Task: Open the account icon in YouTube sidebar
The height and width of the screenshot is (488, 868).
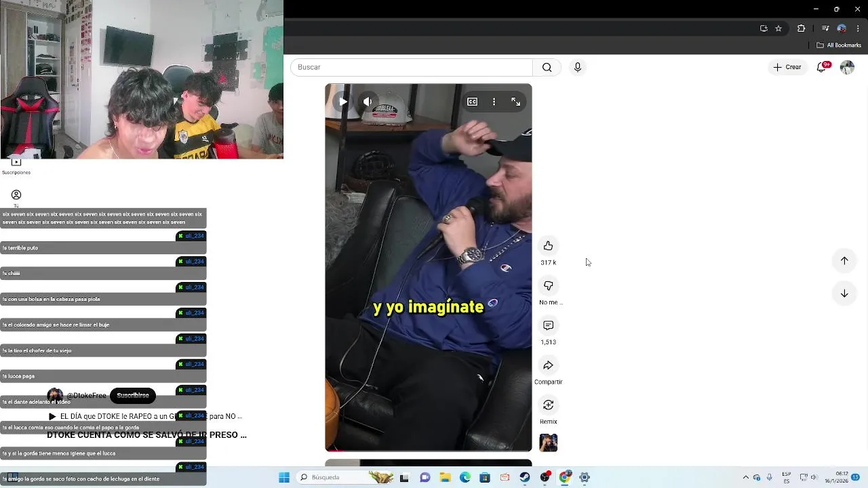Action: (16, 195)
